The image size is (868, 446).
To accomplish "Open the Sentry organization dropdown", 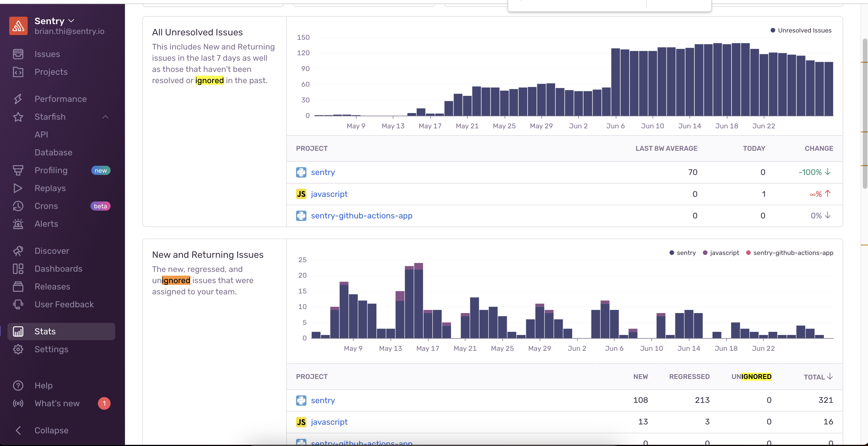I will pyautogui.click(x=54, y=21).
